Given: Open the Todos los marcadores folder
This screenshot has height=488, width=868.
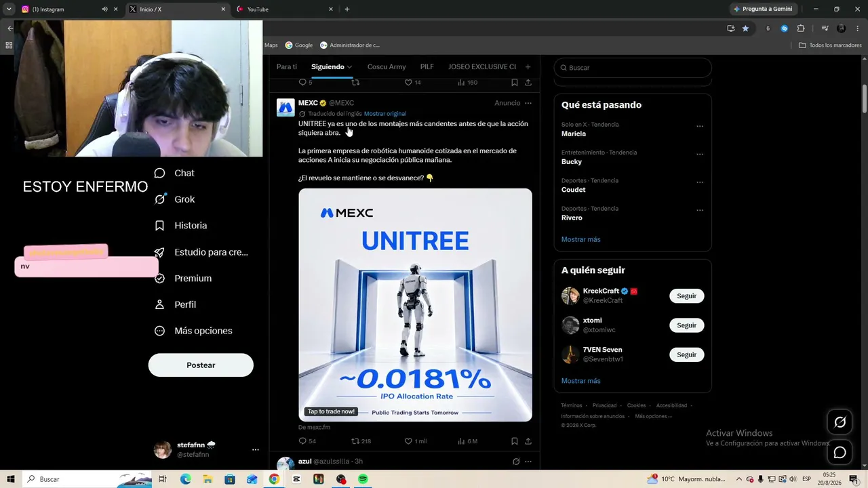Looking at the screenshot, I should [830, 45].
